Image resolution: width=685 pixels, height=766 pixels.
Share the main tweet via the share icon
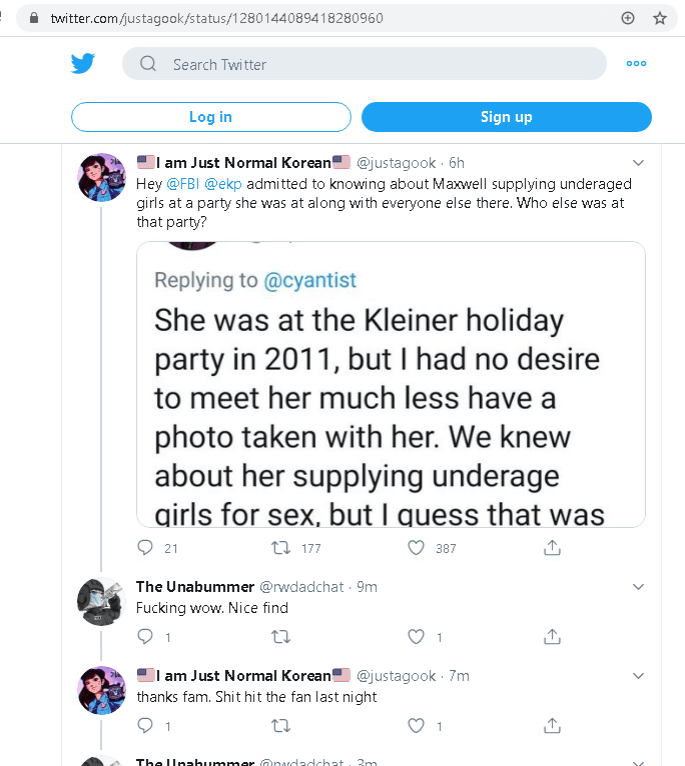(551, 548)
